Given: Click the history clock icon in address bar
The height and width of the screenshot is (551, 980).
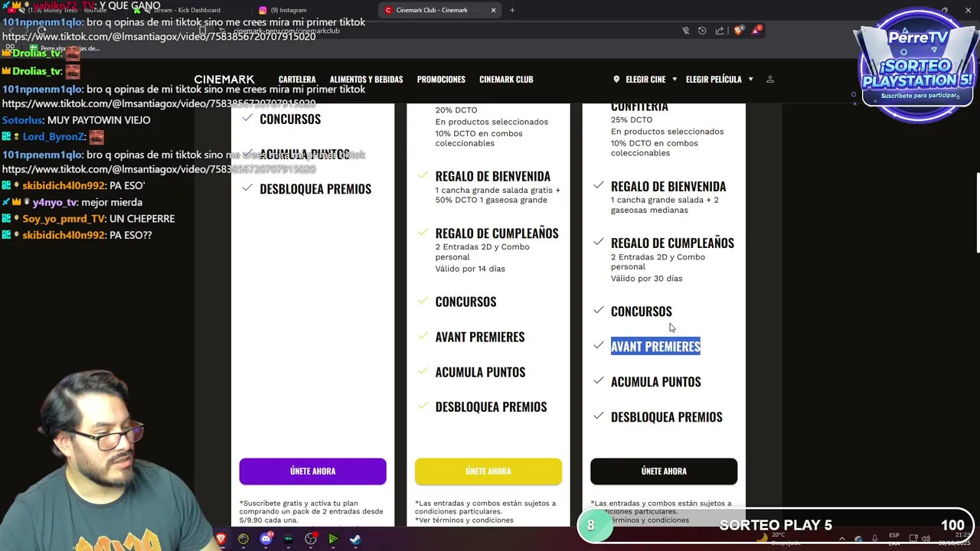Looking at the screenshot, I should pyautogui.click(x=702, y=31).
